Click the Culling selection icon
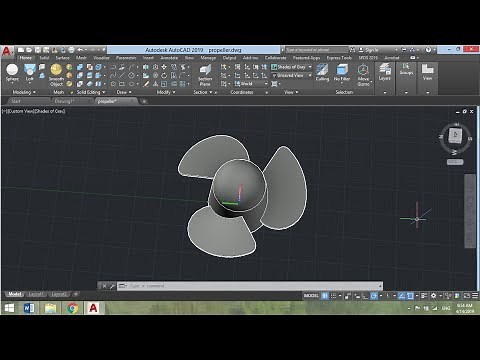Screen dimensions: 480x360 [322, 73]
